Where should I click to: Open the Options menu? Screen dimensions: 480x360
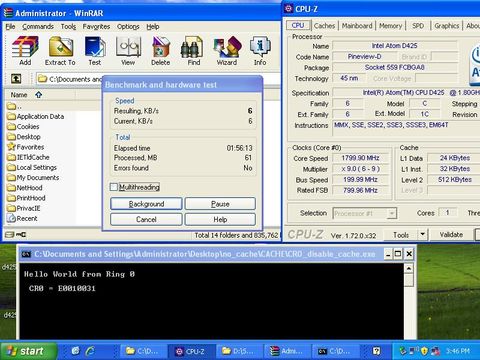(x=128, y=27)
